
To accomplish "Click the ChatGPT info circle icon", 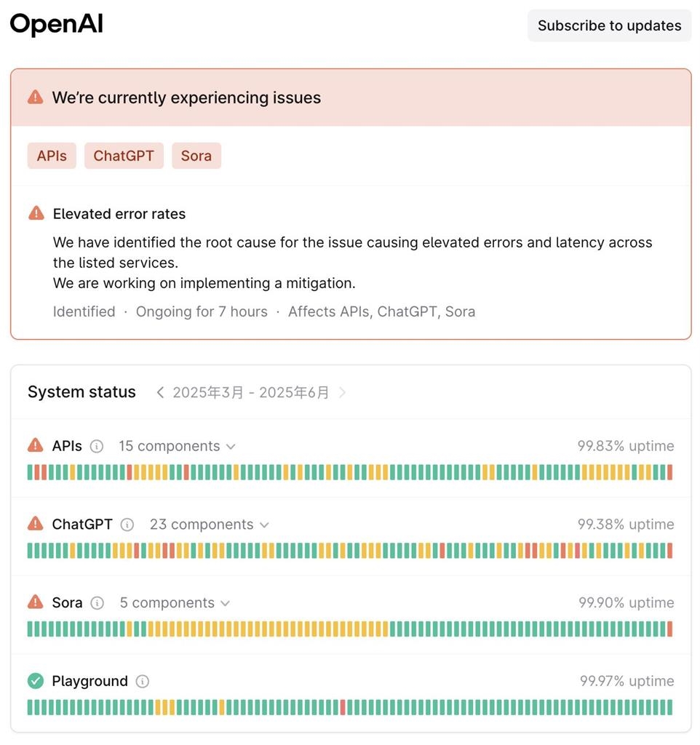I will coord(127,525).
